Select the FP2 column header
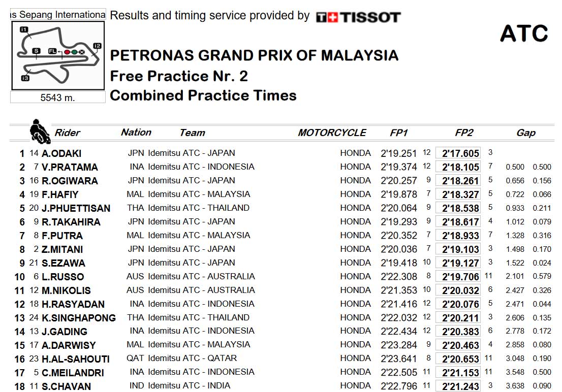 click(464, 133)
